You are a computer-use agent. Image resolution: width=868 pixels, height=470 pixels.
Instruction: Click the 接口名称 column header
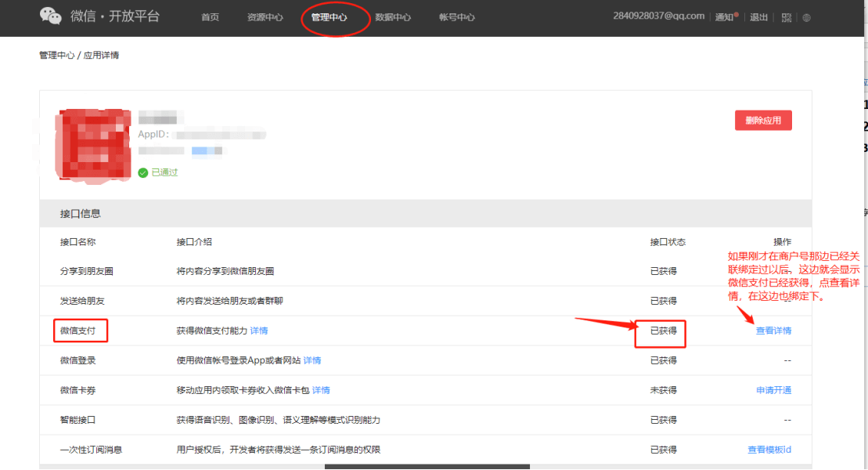click(x=77, y=241)
